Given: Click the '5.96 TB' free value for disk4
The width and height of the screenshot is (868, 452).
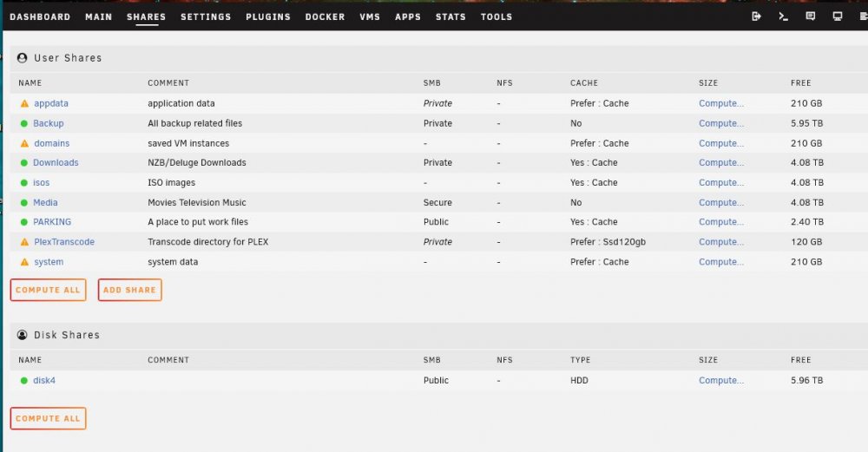Looking at the screenshot, I should 807,381.
